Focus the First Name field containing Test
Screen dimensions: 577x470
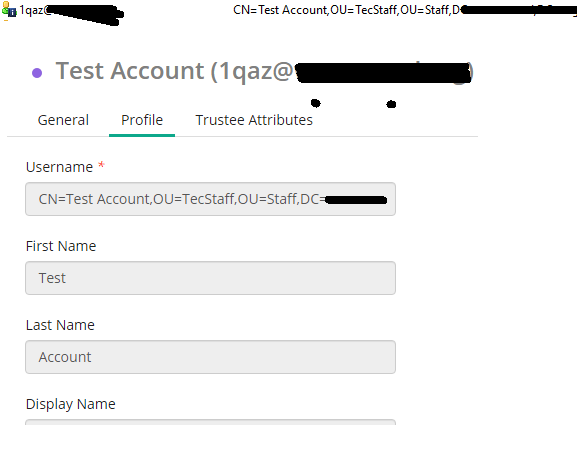point(210,278)
